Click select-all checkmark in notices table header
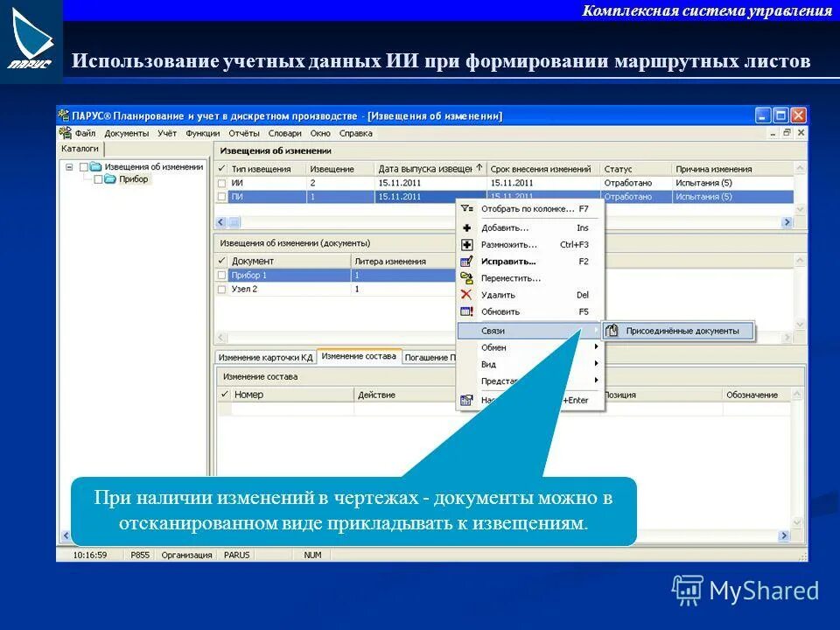This screenshot has width=840, height=630. 221,169
